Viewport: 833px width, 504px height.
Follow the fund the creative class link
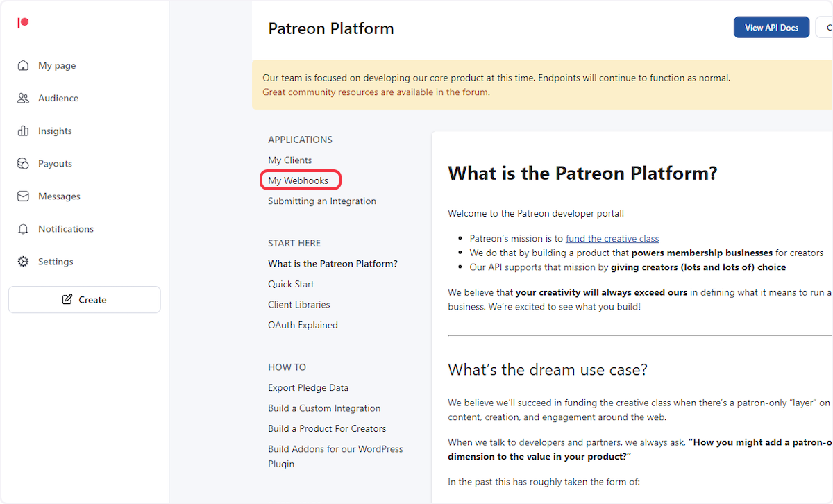pos(612,238)
